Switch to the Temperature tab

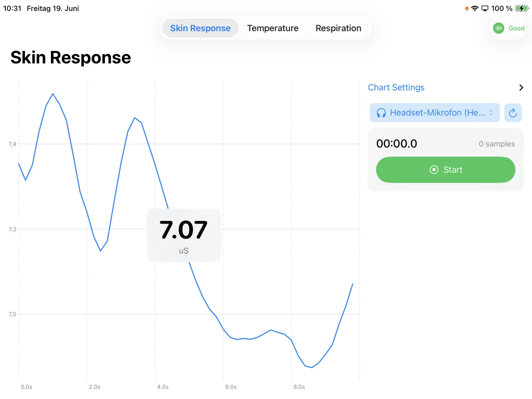(273, 28)
